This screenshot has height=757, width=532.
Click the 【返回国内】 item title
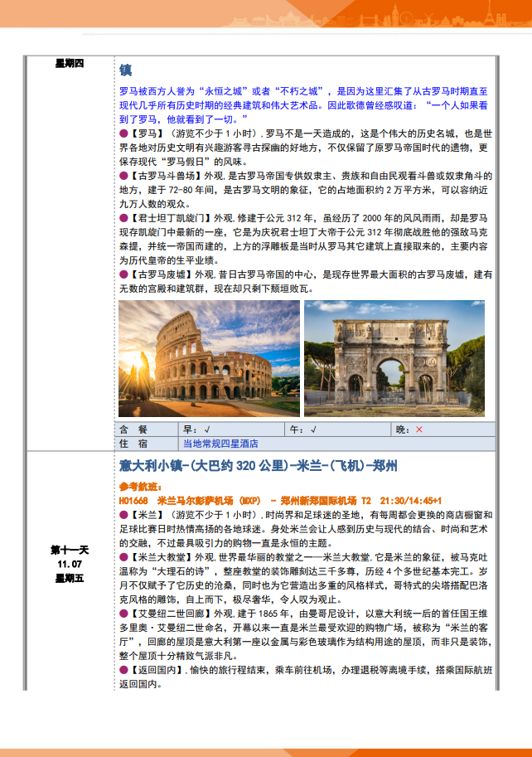point(157,670)
